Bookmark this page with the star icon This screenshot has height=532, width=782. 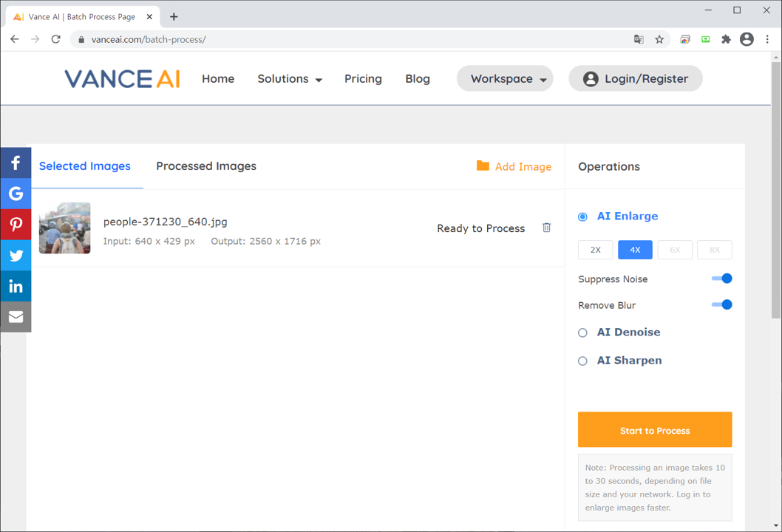(x=659, y=39)
